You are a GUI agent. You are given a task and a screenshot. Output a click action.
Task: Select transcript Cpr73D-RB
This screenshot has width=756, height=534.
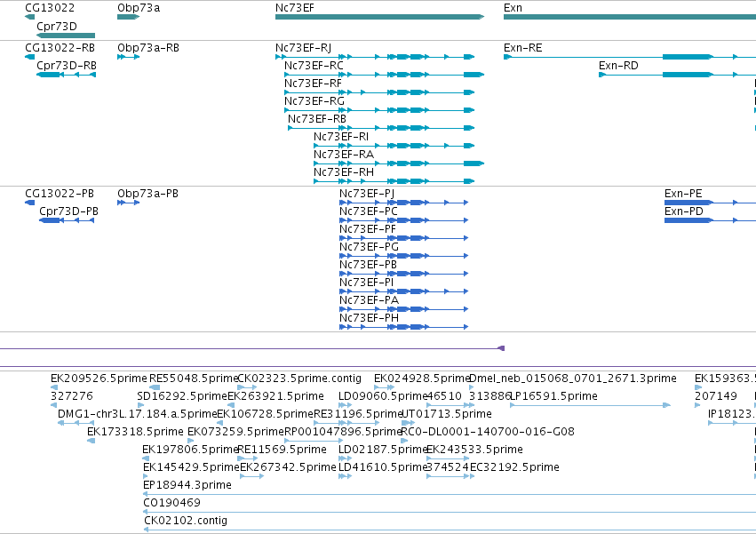click(67, 66)
